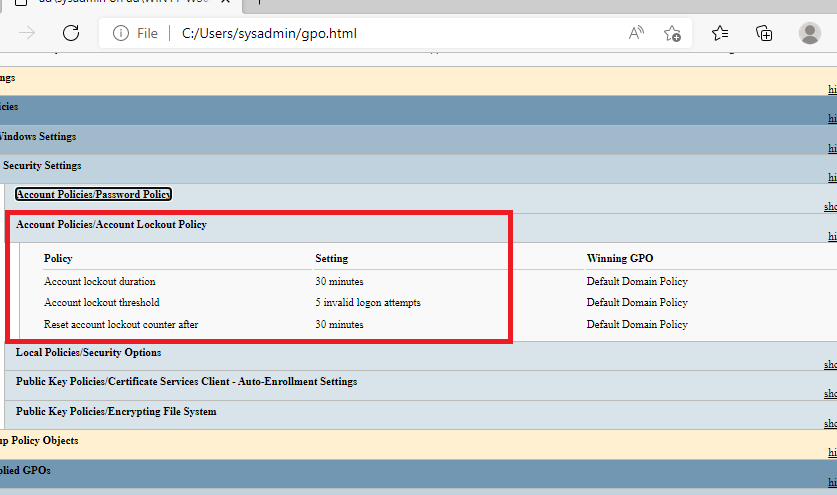Viewport: 837px width, 495px height.
Task: Open the Collections icon in the toolbar
Action: coord(764,33)
